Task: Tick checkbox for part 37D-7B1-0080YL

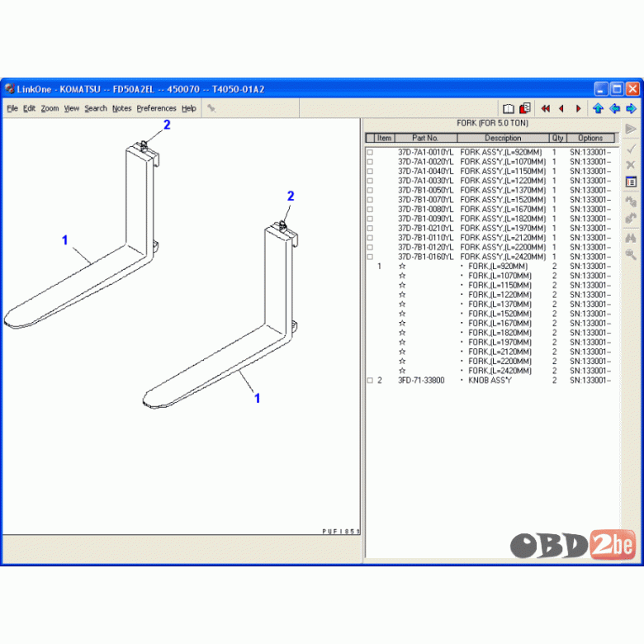Action: 370,210
